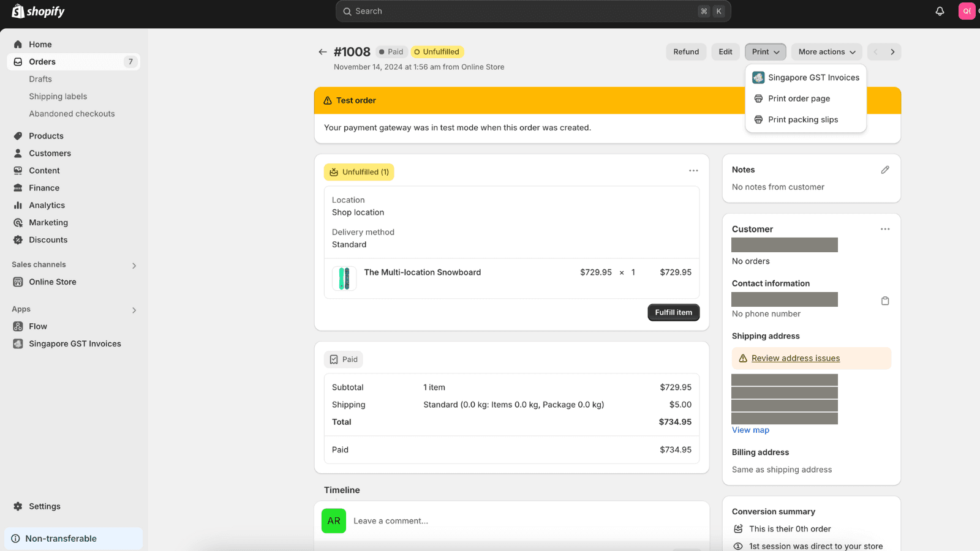980x551 pixels.
Task: Click the back arrow beside order #1008
Action: [322, 52]
